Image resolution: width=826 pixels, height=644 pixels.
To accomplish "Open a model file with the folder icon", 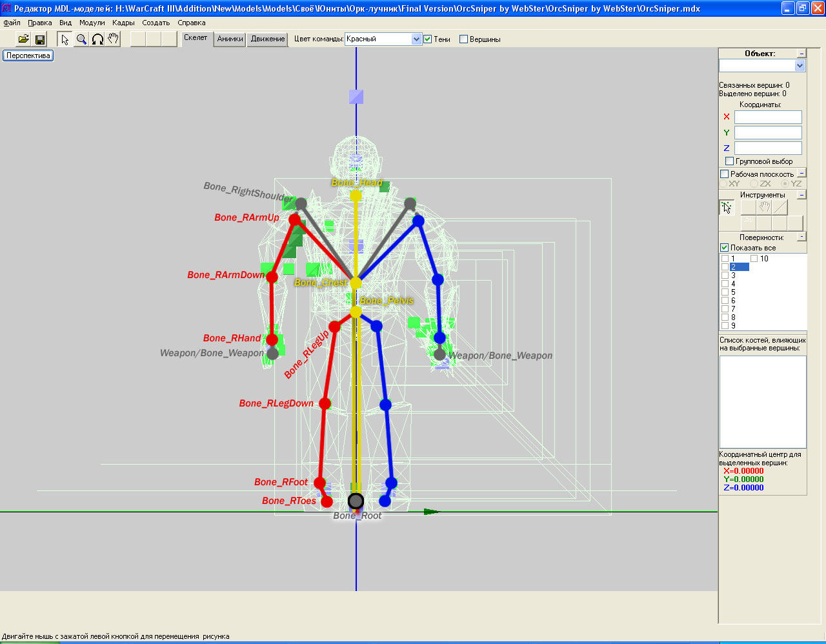I will pyautogui.click(x=23, y=39).
